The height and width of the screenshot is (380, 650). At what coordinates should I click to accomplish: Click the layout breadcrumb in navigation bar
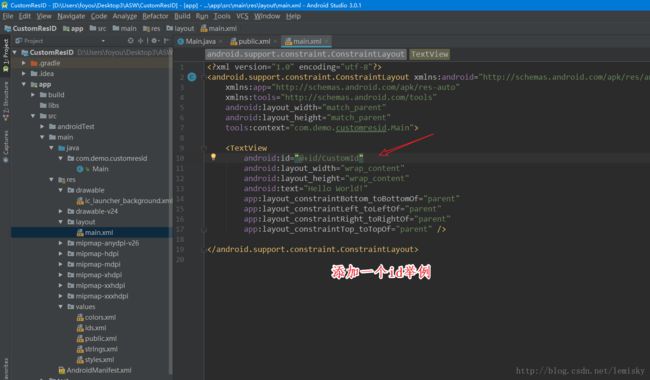[x=180, y=28]
